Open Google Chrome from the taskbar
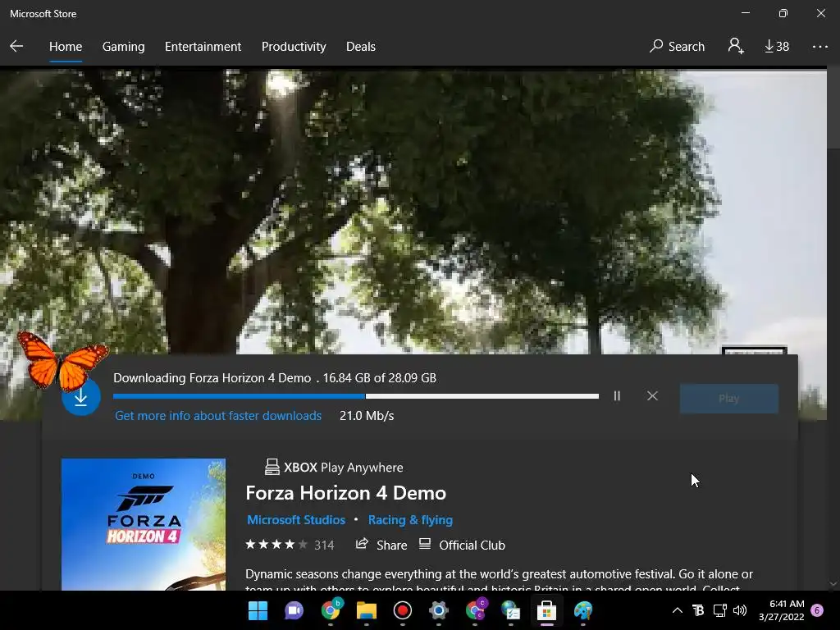840x630 pixels. tap(331, 610)
